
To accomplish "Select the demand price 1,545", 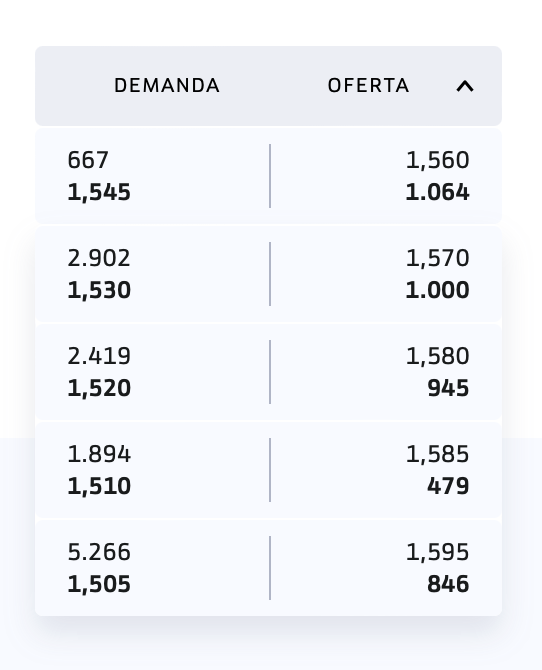I will point(99,192).
